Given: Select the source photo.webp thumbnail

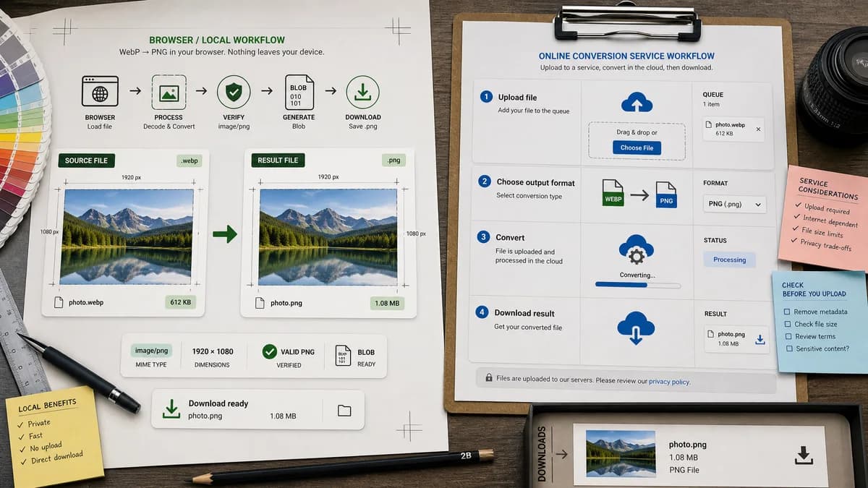Looking at the screenshot, I should (129, 237).
